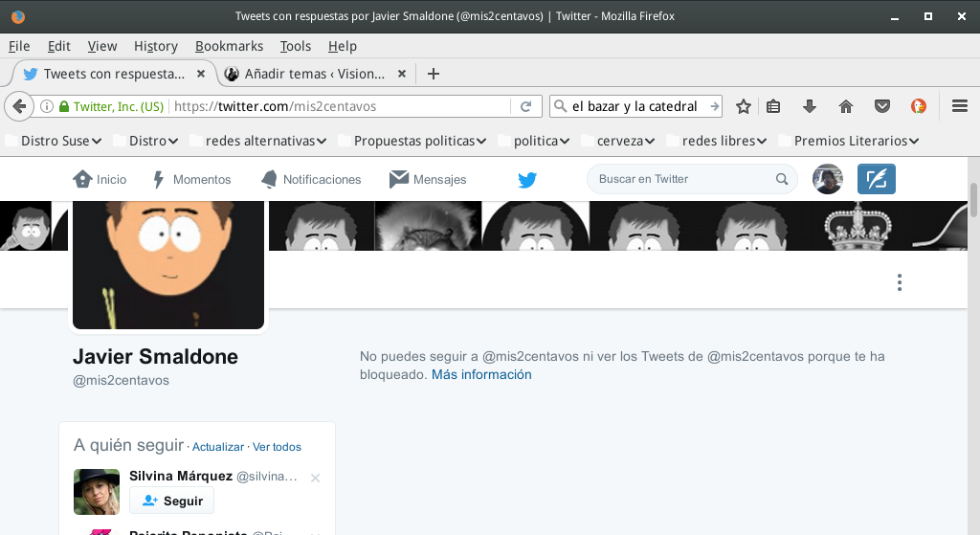Click the green padlock security icon
This screenshot has height=535, width=980.
coord(64,106)
